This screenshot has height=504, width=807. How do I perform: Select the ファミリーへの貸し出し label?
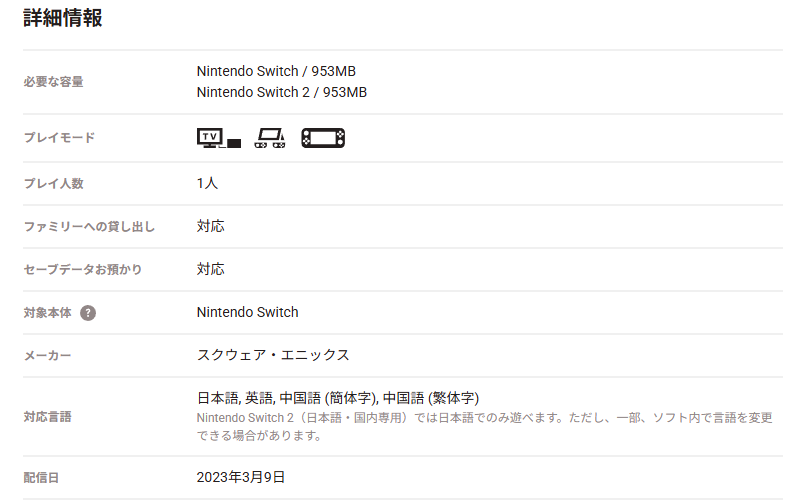[89, 227]
